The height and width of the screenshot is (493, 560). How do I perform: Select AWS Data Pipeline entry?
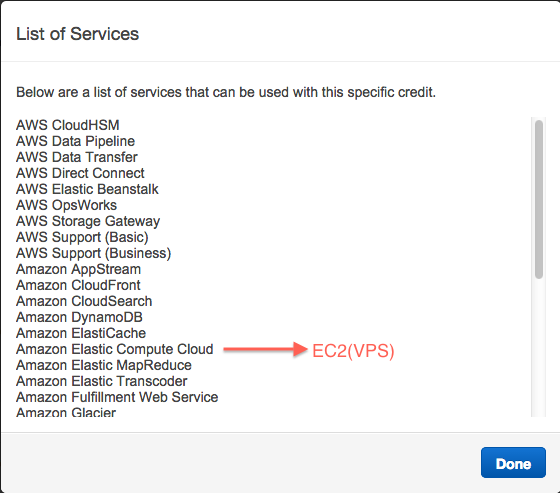75,141
